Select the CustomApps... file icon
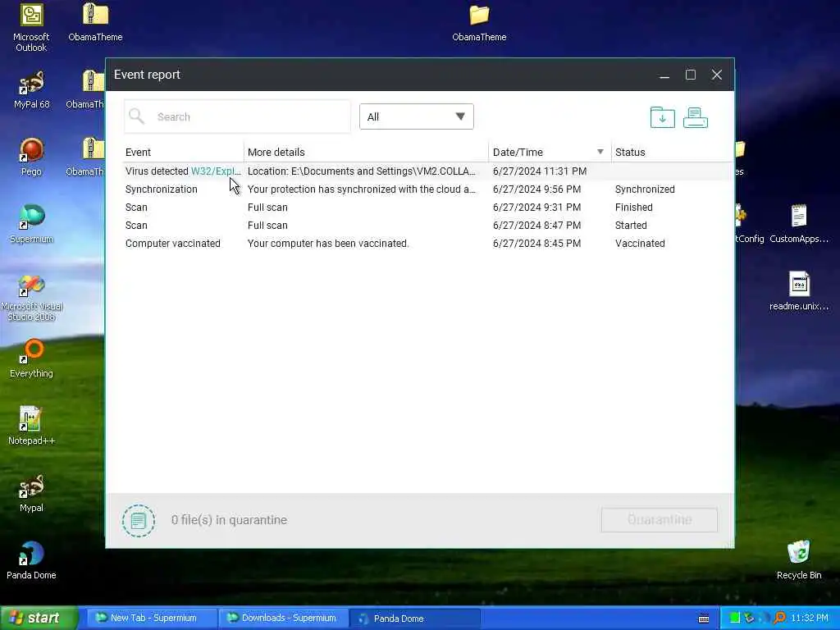The image size is (840, 630). [799, 224]
